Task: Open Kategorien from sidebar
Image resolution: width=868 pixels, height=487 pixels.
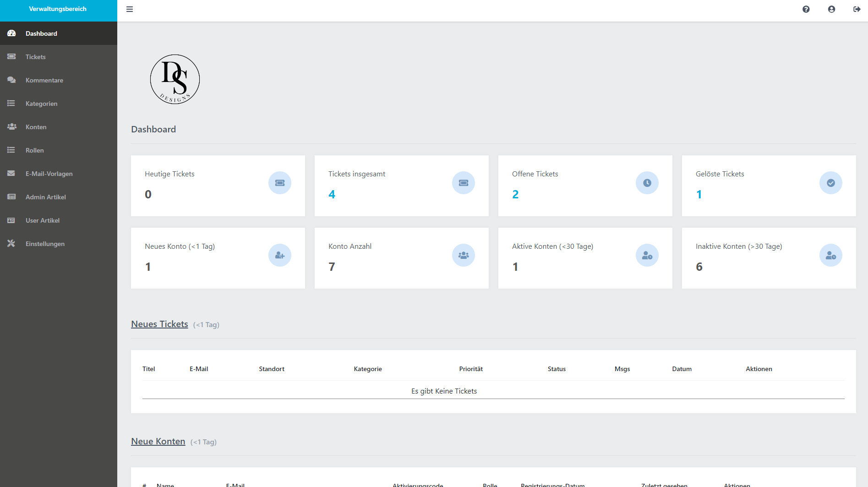Action: click(41, 104)
